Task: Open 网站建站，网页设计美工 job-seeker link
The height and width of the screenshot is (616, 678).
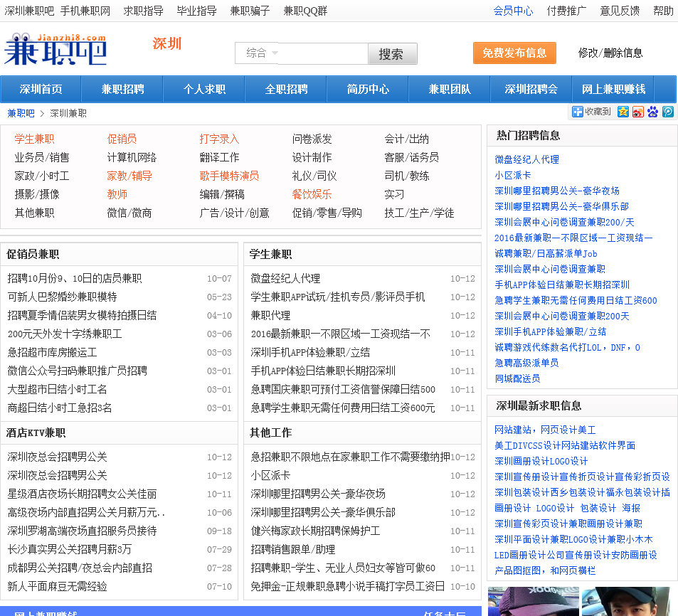Action: (x=545, y=430)
